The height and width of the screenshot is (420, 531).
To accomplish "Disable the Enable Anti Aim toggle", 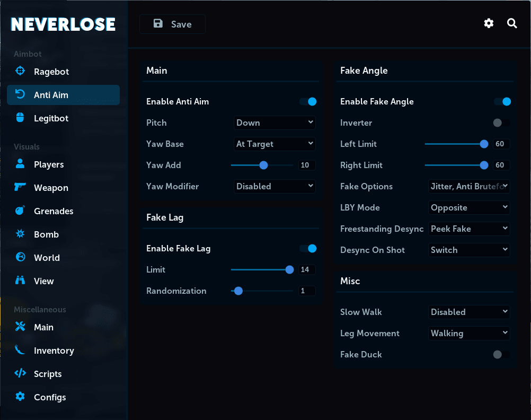I will [308, 102].
